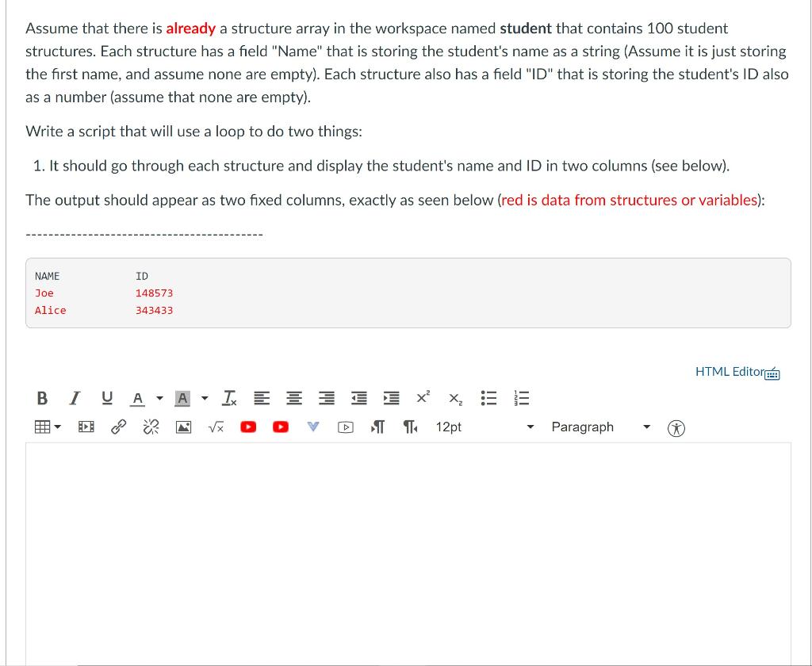
Task: Click the red word "already"
Action: (x=190, y=29)
